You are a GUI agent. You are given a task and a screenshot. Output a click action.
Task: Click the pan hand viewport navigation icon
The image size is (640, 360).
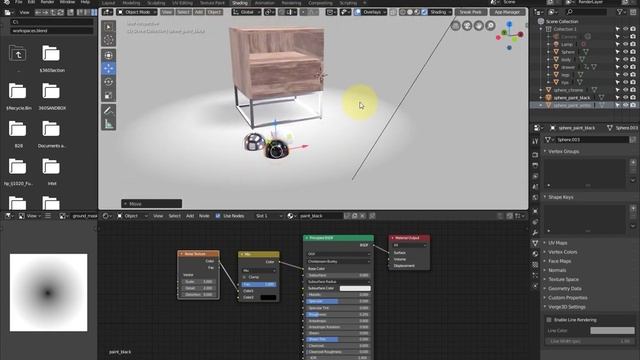[478, 26]
